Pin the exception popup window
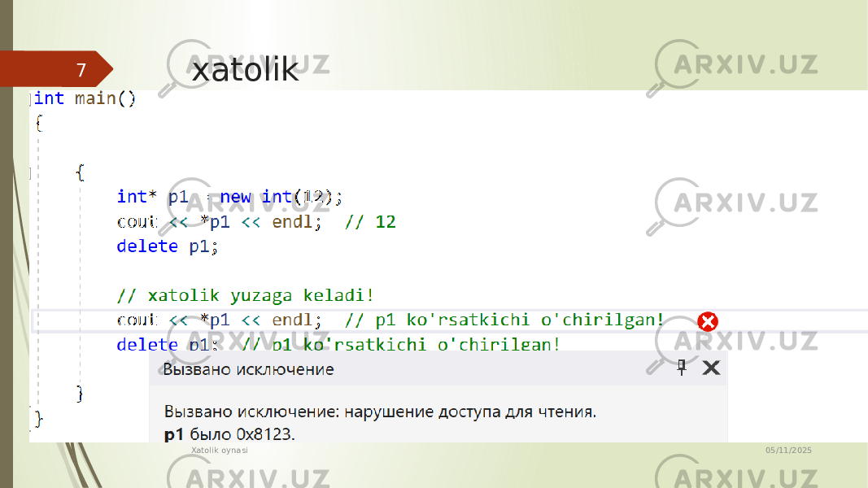This screenshot has width=868, height=488. pos(682,368)
